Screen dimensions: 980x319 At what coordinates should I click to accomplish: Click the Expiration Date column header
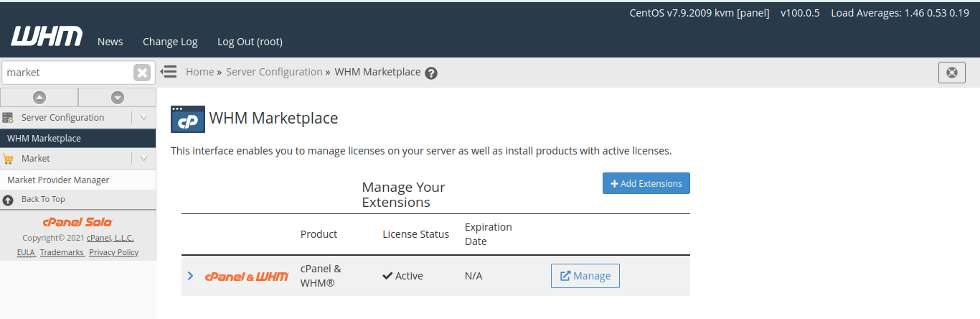(x=489, y=234)
